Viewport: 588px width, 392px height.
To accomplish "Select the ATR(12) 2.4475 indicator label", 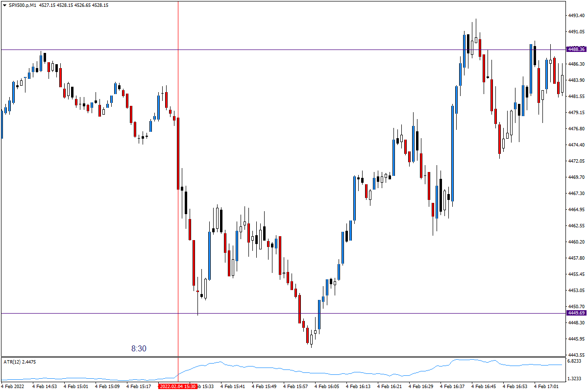I will point(19,362).
